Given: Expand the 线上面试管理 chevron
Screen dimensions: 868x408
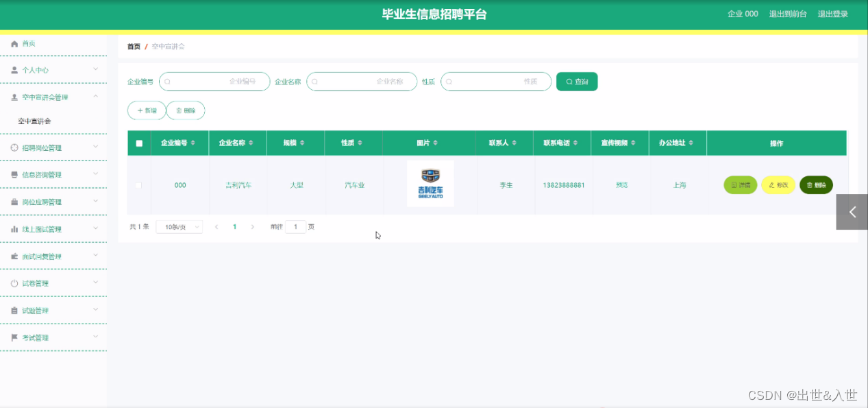Looking at the screenshot, I should point(96,228).
